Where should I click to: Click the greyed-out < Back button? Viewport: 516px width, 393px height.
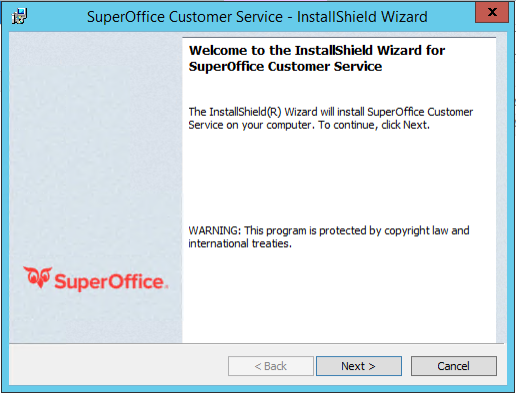(271, 366)
